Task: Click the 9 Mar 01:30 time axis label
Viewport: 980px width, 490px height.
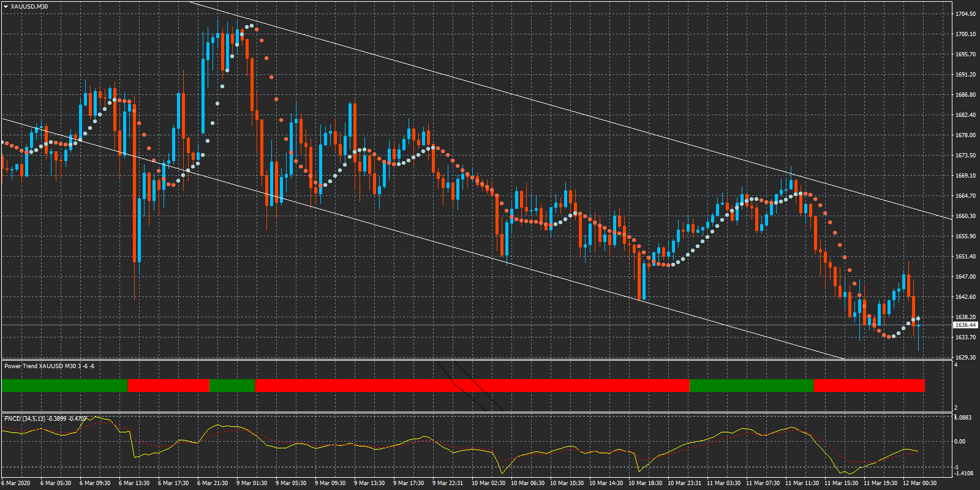Action: pos(252,483)
